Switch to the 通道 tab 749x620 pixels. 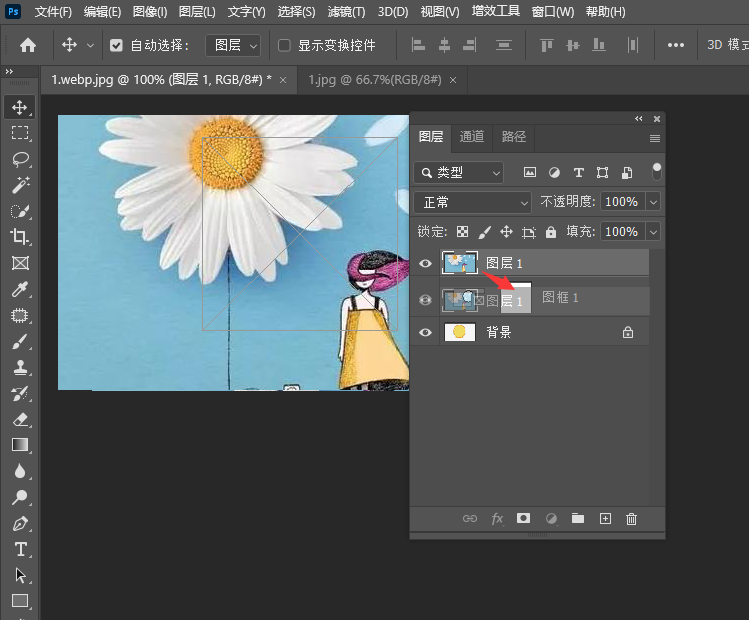pyautogui.click(x=472, y=137)
